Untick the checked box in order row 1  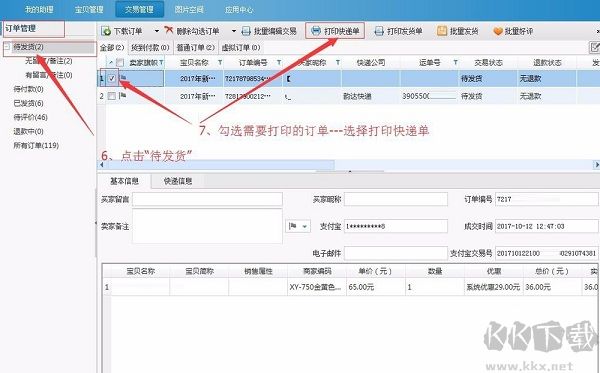click(x=112, y=78)
